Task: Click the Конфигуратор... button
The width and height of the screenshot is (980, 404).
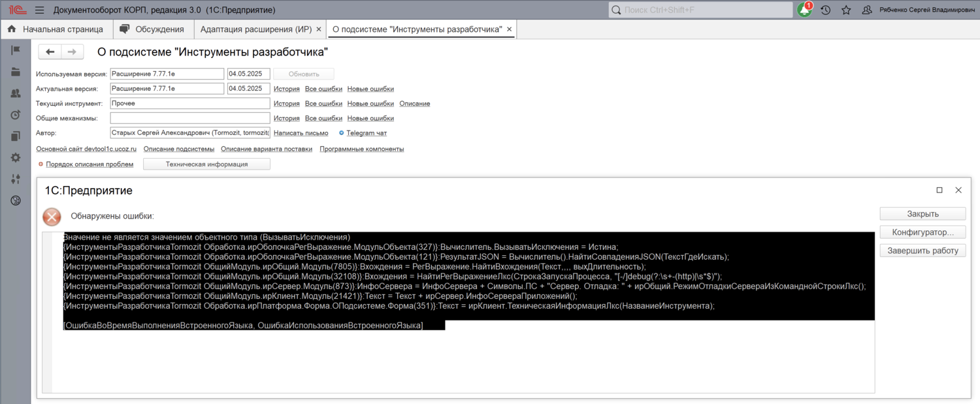Action: click(x=923, y=232)
